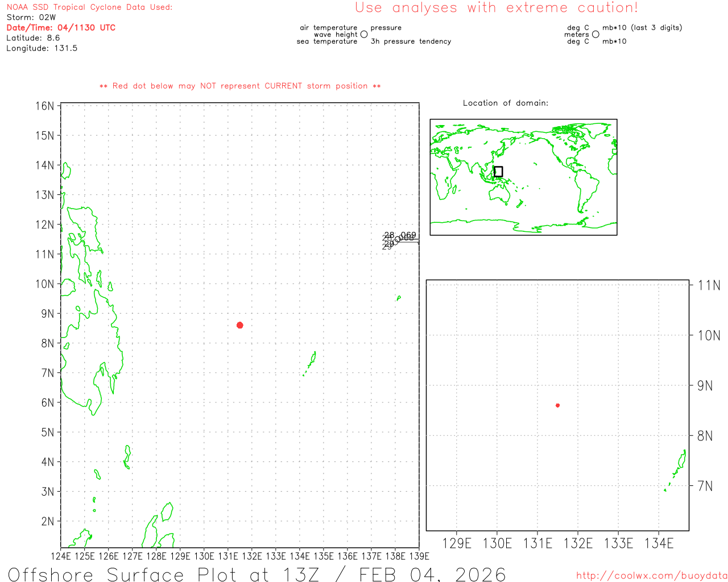Click the '9N' label on inset map axis
Image resolution: width=728 pixels, height=582 pixels.
pyautogui.click(x=705, y=386)
